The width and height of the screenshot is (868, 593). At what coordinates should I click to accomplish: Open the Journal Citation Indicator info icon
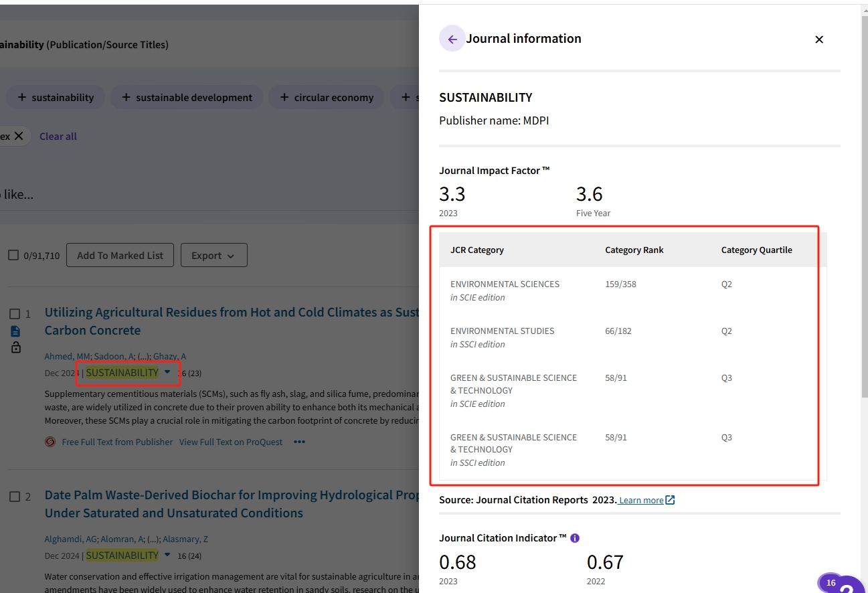click(x=575, y=538)
